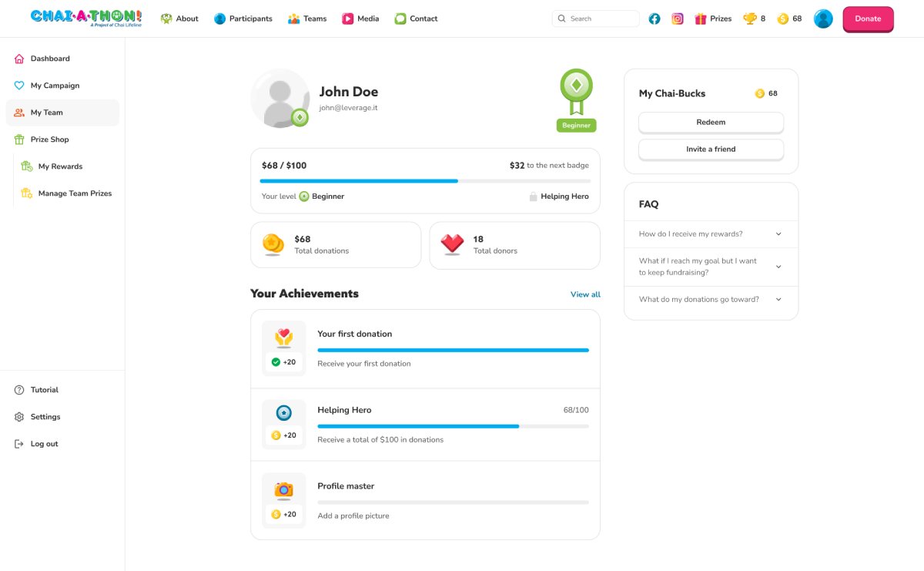Image resolution: width=924 pixels, height=571 pixels.
Task: Click the header coin icon showing 68
Action: point(783,18)
